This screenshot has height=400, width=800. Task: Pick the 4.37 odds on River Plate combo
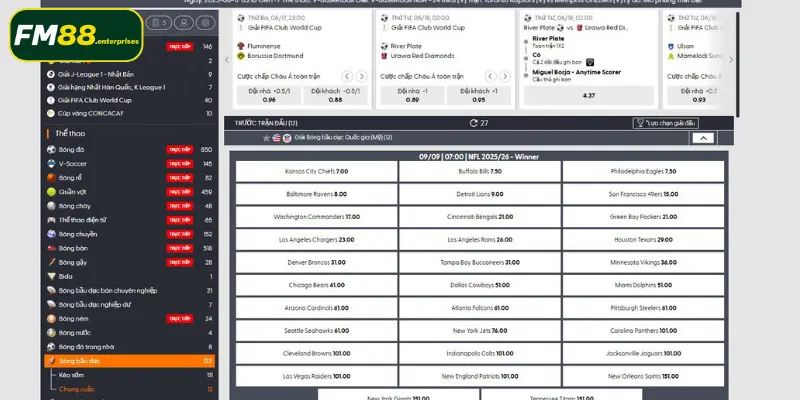point(589,95)
